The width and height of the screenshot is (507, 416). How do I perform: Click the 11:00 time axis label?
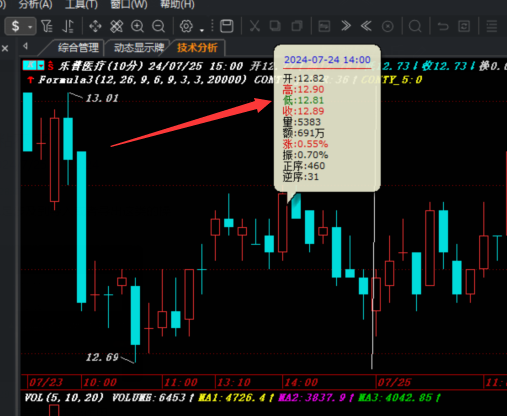[181, 382]
